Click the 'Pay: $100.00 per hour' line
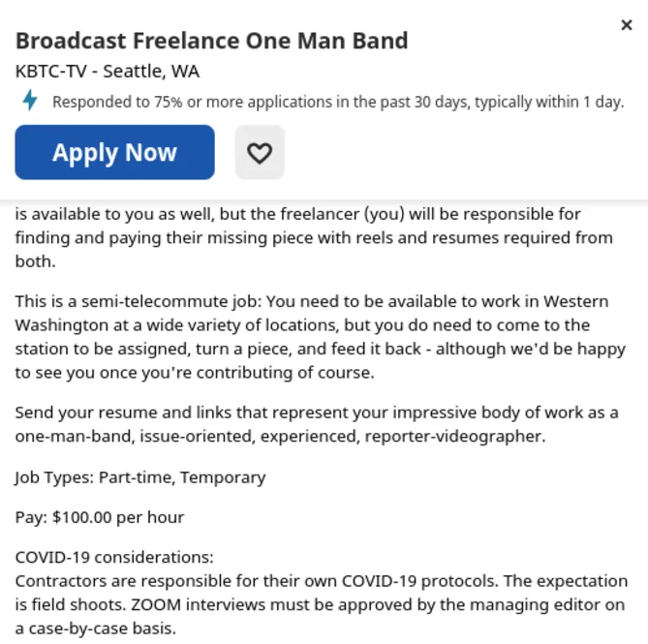Screen dimensions: 648x644 tap(100, 517)
